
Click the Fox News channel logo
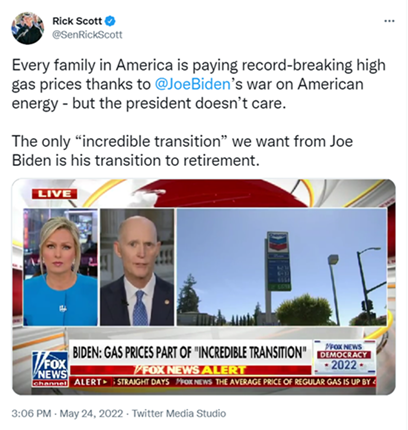[50, 369]
